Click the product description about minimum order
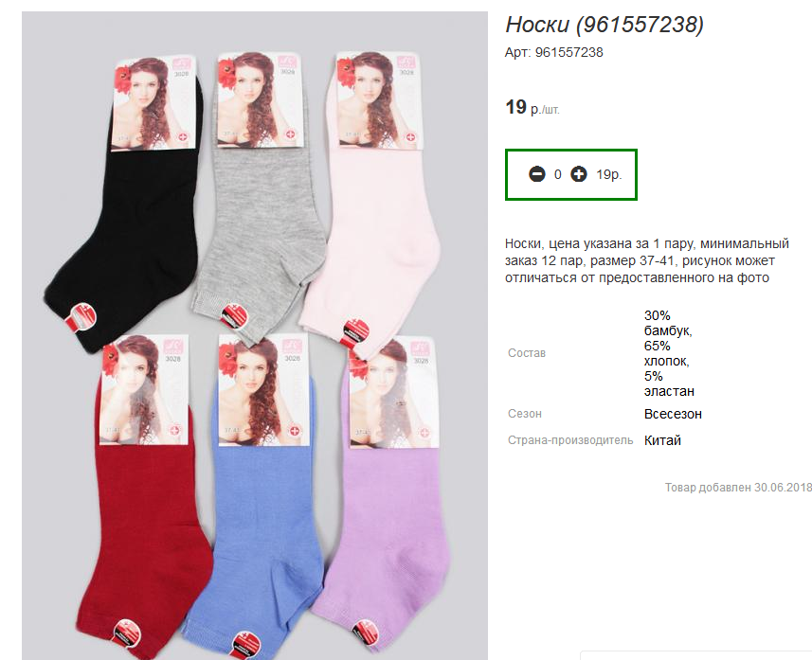 pos(647,260)
